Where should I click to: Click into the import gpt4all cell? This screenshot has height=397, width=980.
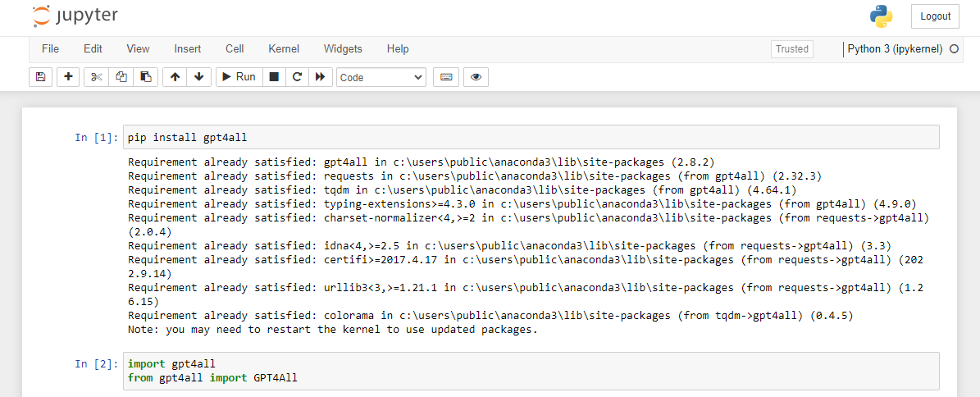tap(531, 372)
